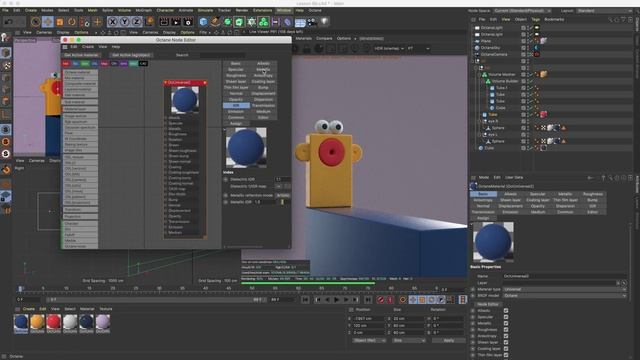
Task: Toggle the Y axis lock icon
Action: pos(124,22)
